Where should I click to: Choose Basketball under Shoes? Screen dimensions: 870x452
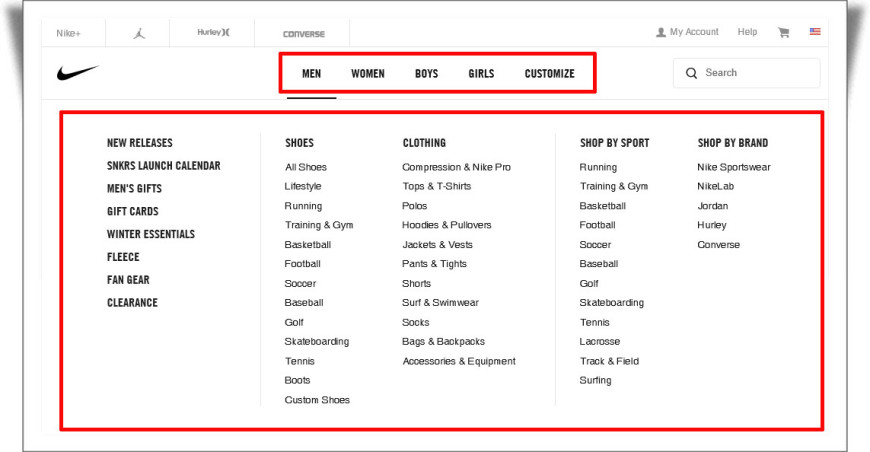[307, 245]
